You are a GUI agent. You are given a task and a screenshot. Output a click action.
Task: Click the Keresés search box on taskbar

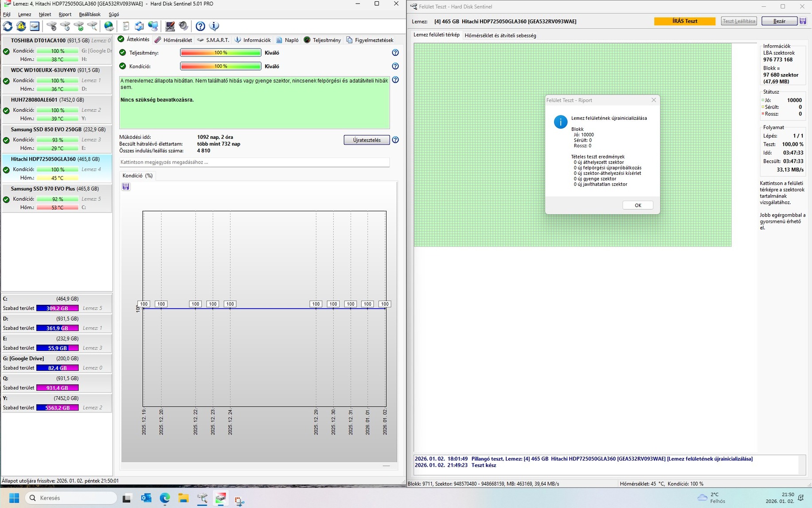coord(71,498)
